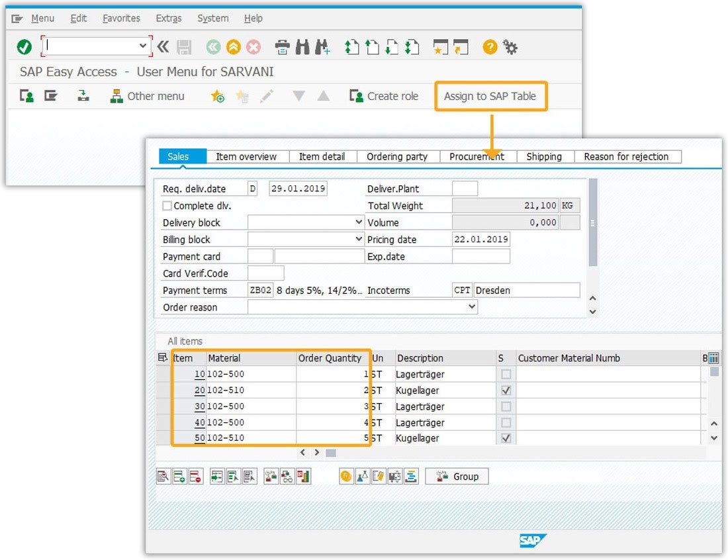
Task: Click the header area scroll-down chevron
Action: 592,312
